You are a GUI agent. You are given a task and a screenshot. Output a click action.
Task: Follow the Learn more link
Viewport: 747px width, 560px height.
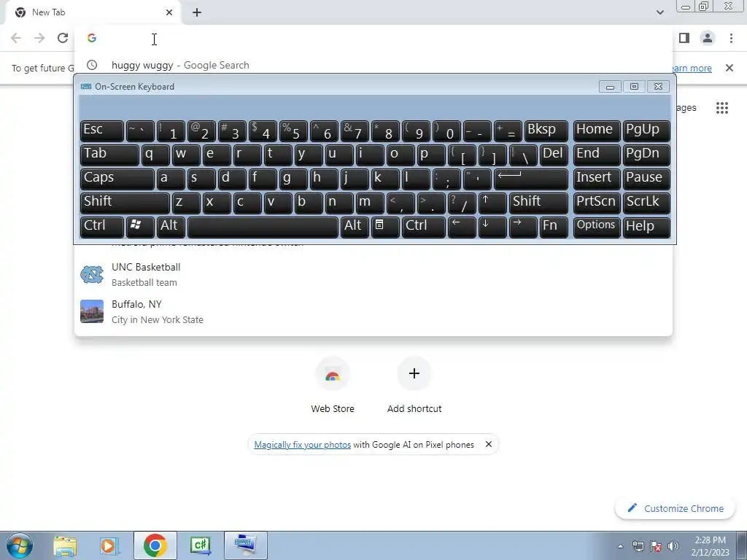(x=692, y=68)
